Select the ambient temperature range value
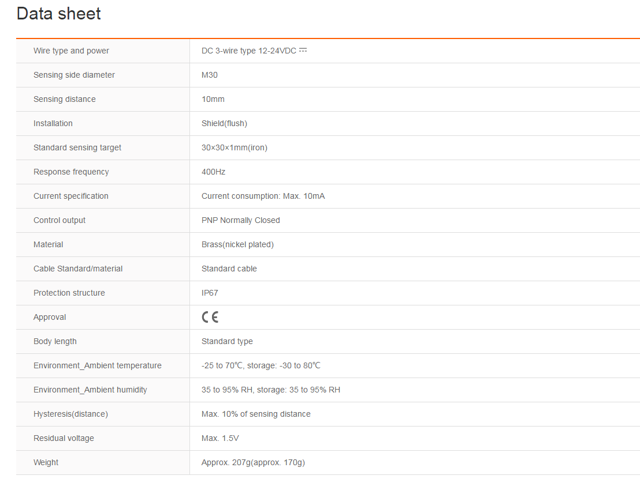The width and height of the screenshot is (640, 480). click(x=261, y=365)
